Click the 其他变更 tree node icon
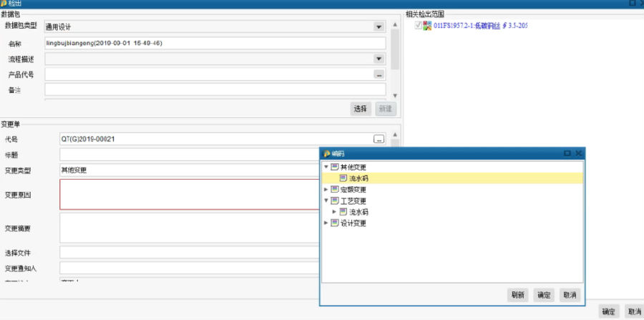This screenshot has width=644, height=320. click(x=335, y=167)
